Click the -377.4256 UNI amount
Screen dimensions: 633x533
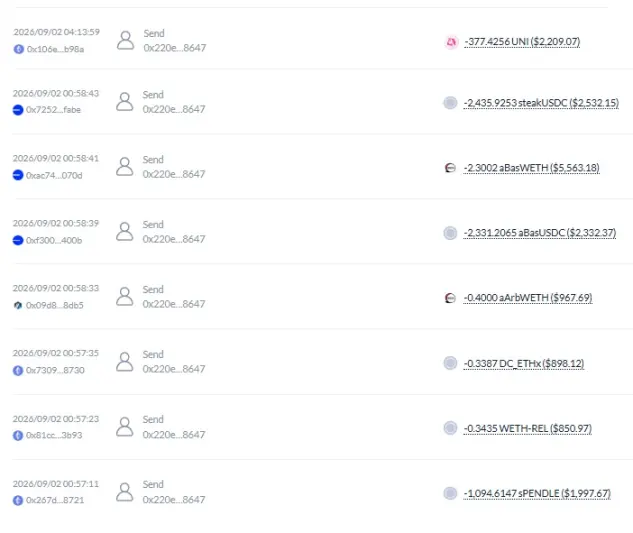(522, 42)
